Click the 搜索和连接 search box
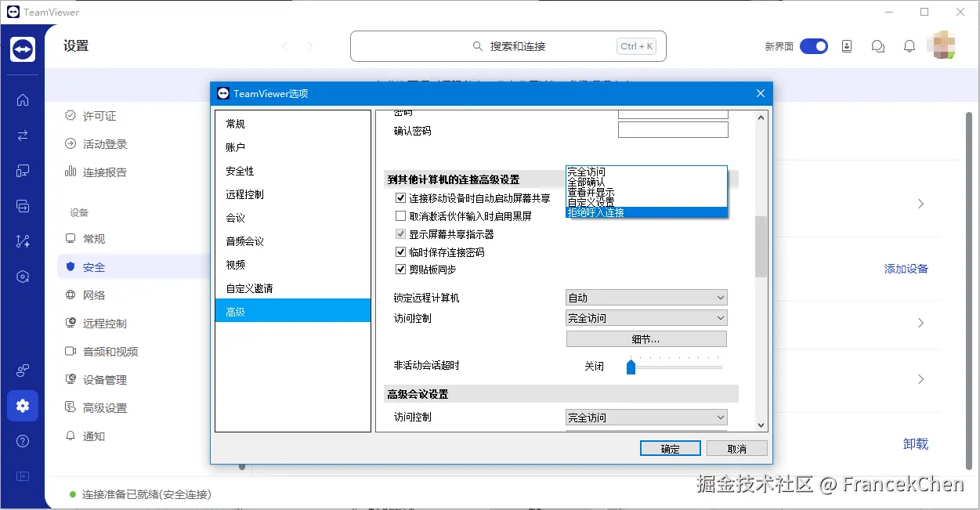The height and width of the screenshot is (510, 980). pyautogui.click(x=508, y=46)
